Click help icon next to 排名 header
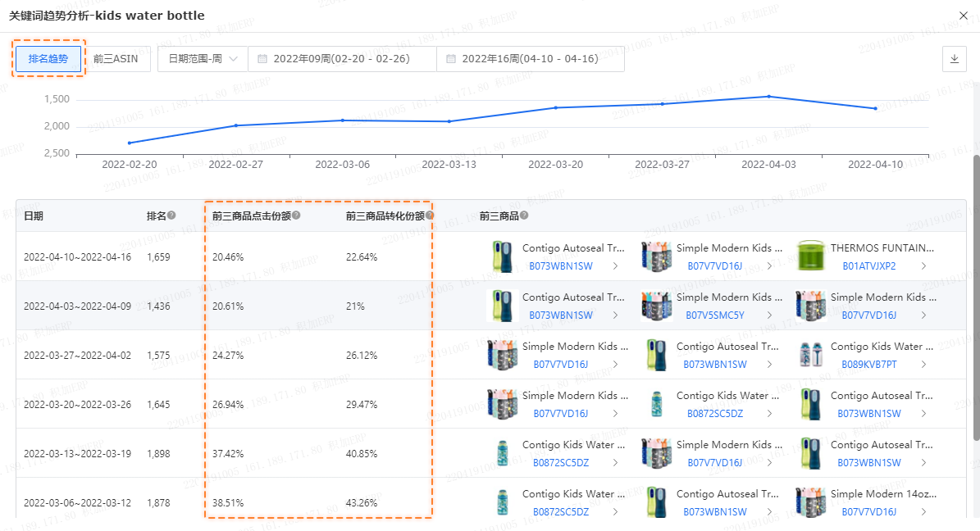Viewport: 980px width, 531px height. (x=171, y=215)
